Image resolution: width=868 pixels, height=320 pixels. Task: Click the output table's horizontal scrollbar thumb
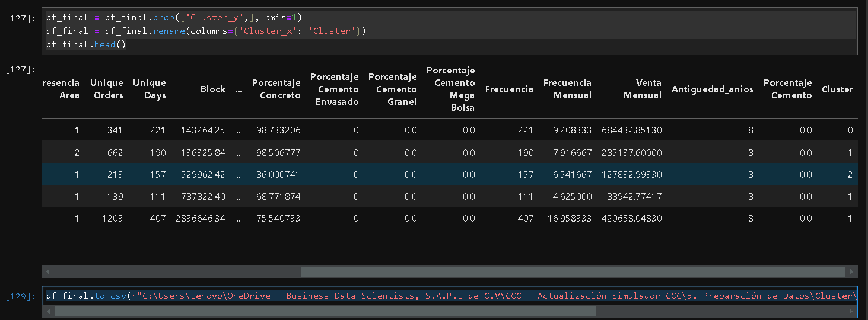(573, 272)
